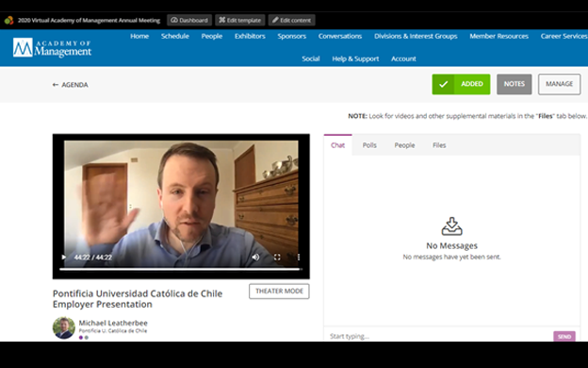Viewport: 588px width, 368px height.
Task: Click the event icon next to the 2020 Virtual meeting title
Action: [x=9, y=20]
